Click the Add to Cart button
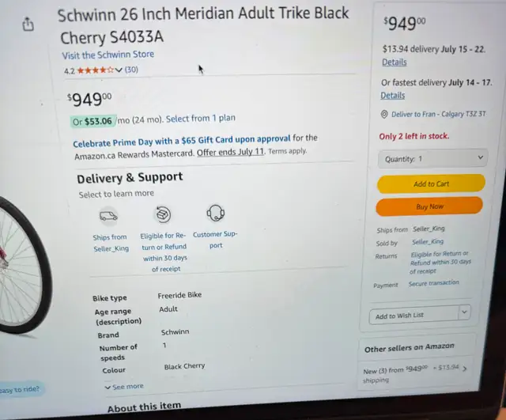Viewport: 506px width, 420px height. tap(431, 184)
